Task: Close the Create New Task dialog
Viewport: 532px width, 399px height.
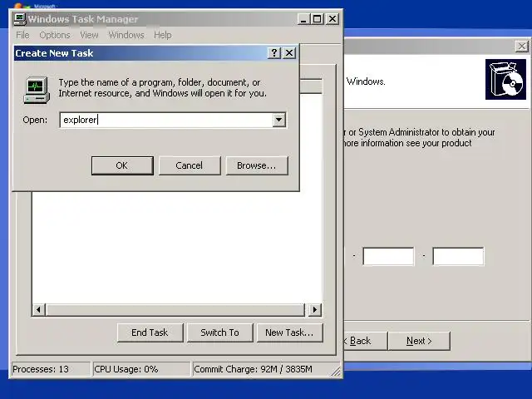Action: tap(289, 53)
